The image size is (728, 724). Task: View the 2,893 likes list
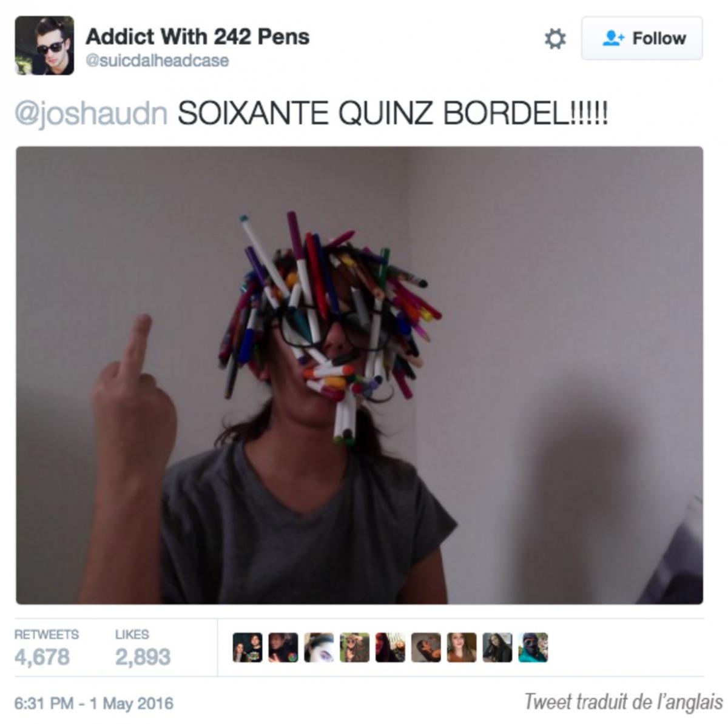click(x=143, y=648)
